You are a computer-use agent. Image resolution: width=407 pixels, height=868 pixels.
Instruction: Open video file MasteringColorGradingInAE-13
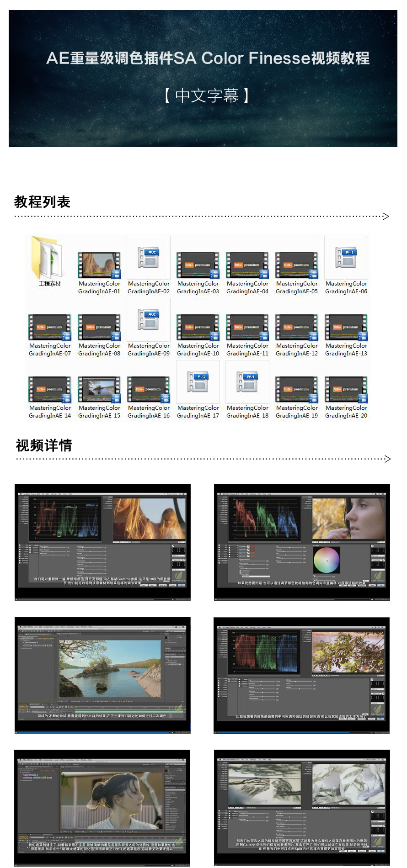click(346, 328)
